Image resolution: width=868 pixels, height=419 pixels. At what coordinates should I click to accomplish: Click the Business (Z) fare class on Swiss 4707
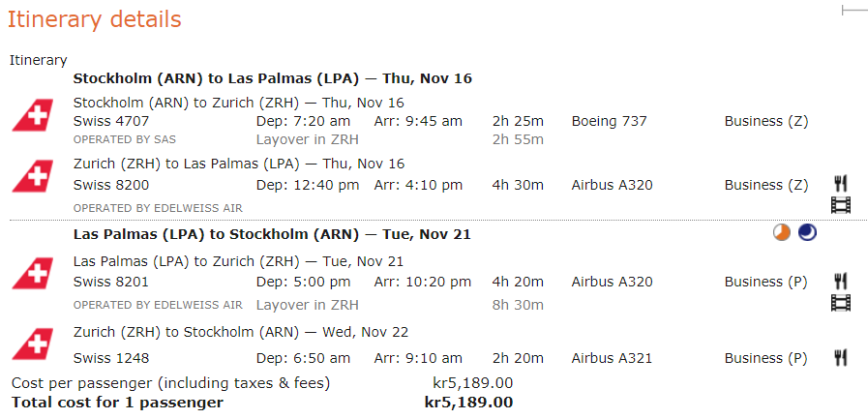[765, 122]
